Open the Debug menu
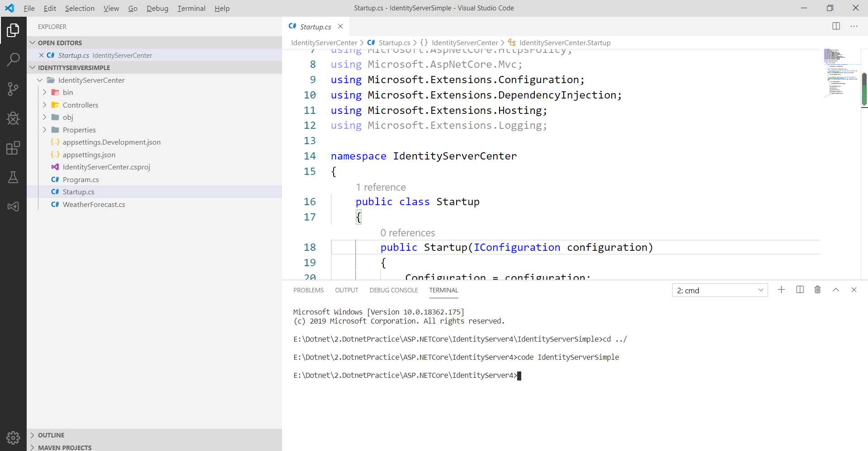This screenshot has width=868, height=451. (x=157, y=8)
